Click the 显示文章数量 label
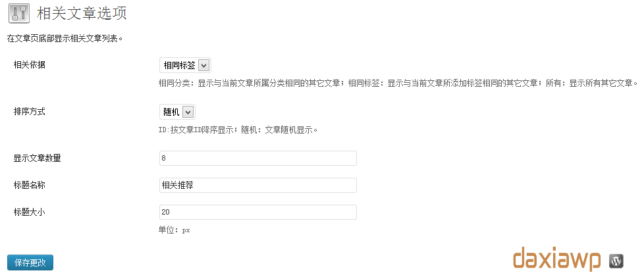This screenshot has height=277, width=644. pos(38,158)
